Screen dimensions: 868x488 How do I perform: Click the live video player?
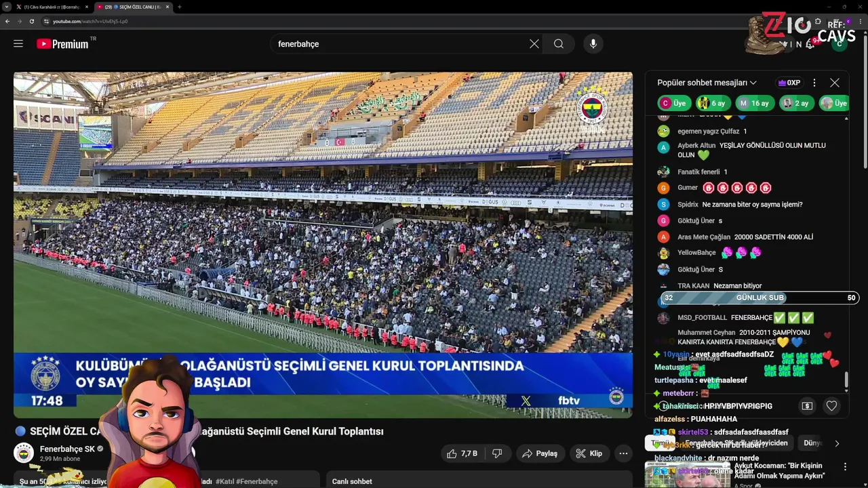pos(323,245)
